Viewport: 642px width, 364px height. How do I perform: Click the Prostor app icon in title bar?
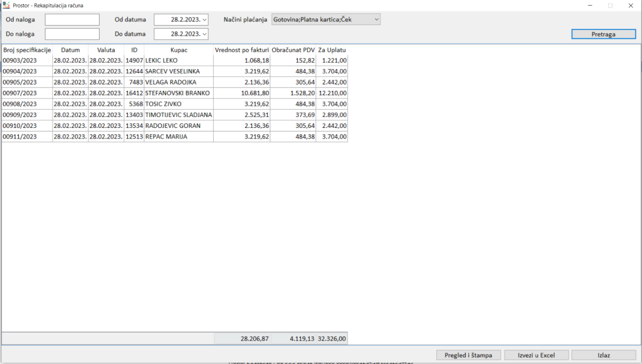click(6, 6)
